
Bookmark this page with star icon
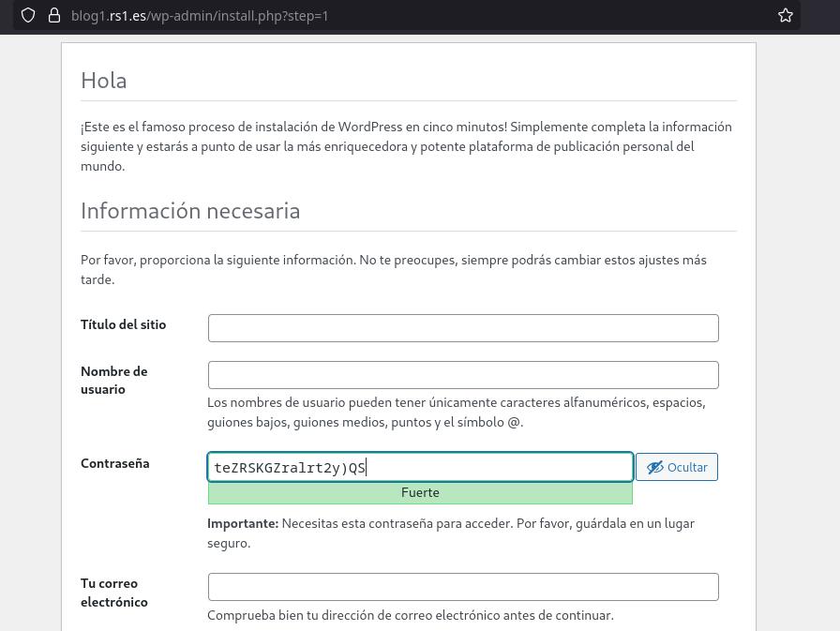click(x=786, y=16)
